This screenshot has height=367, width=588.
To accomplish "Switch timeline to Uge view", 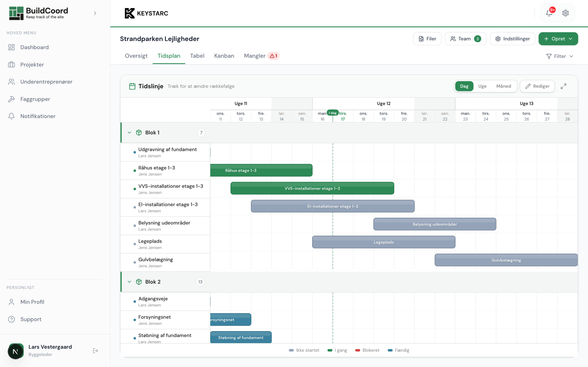I will tap(482, 86).
